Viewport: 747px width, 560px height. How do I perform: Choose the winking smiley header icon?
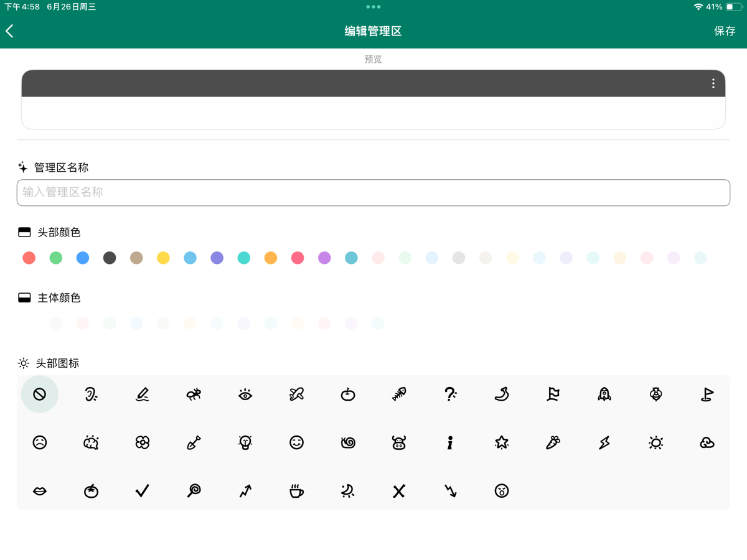296,442
